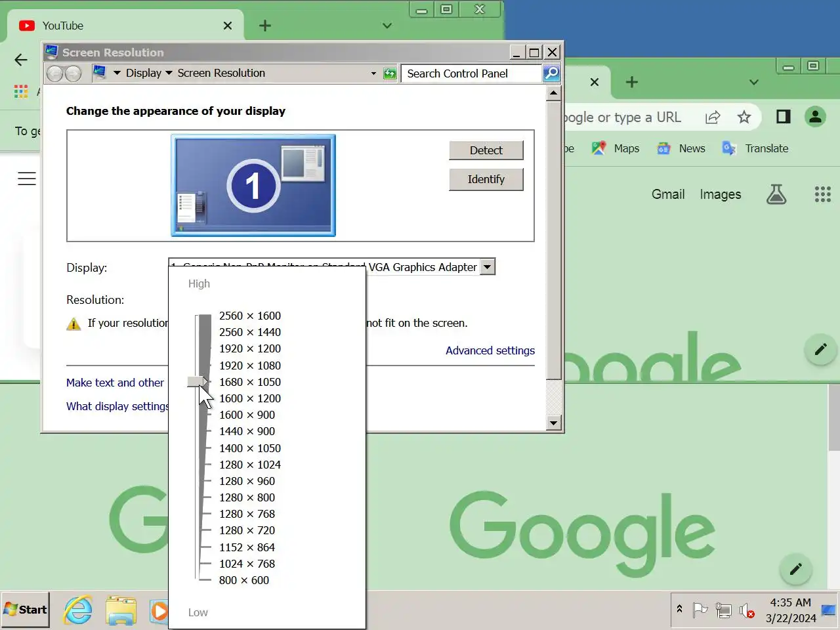Choose 800 × 600 resolution
Viewport: 840px width, 630px height.
pyautogui.click(x=244, y=580)
